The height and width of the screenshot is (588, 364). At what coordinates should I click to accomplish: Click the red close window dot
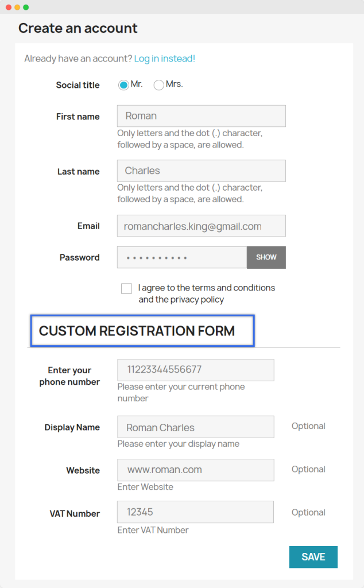9,7
